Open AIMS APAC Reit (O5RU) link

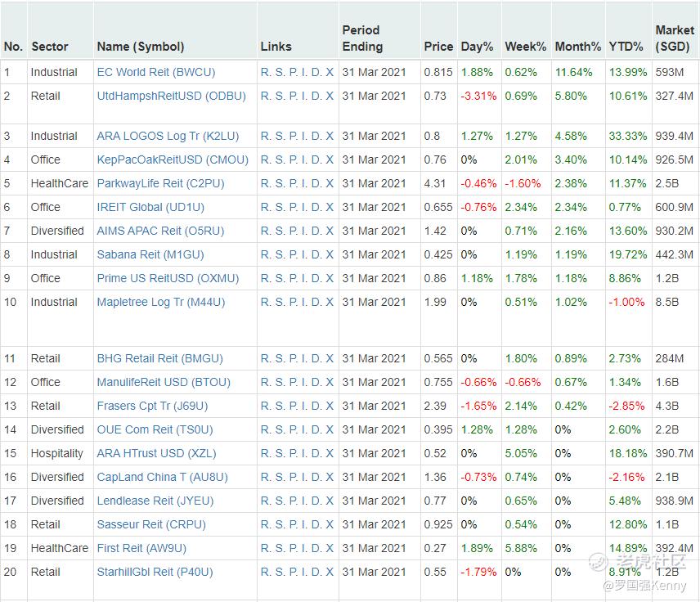pyautogui.click(x=161, y=231)
